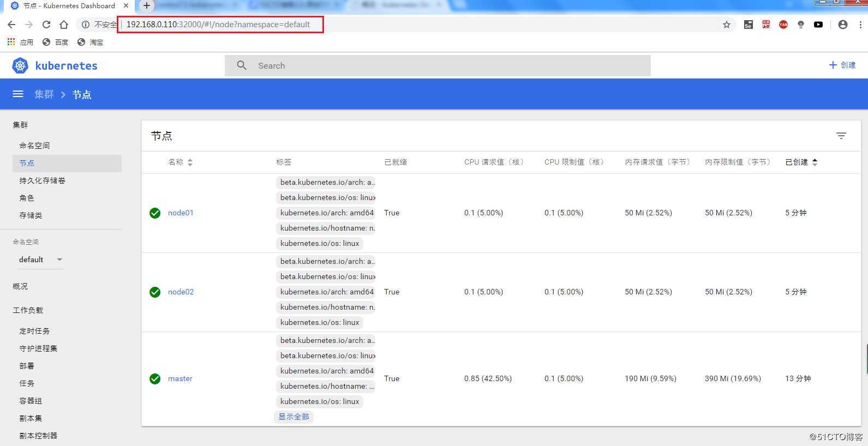The width and height of the screenshot is (868, 446).
Task: Open a new browser tab
Action: pyautogui.click(x=146, y=5)
